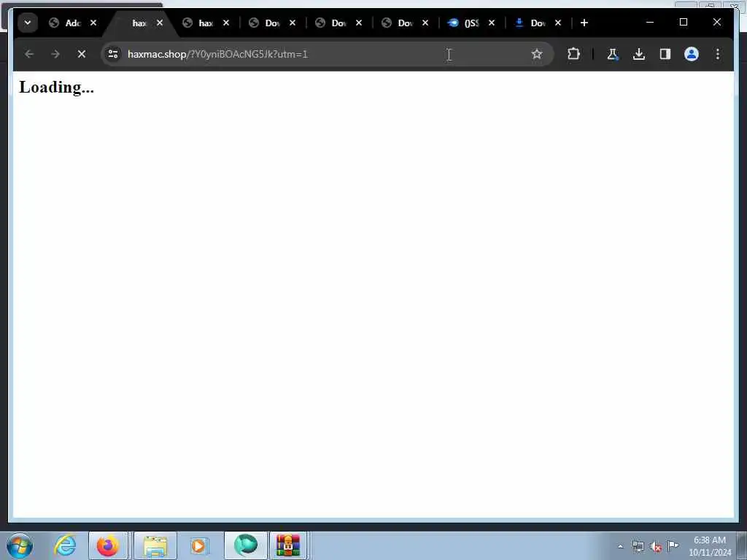Switch to the first 'Adc' tab
Viewport: 747px width, 560px height.
coord(65,23)
